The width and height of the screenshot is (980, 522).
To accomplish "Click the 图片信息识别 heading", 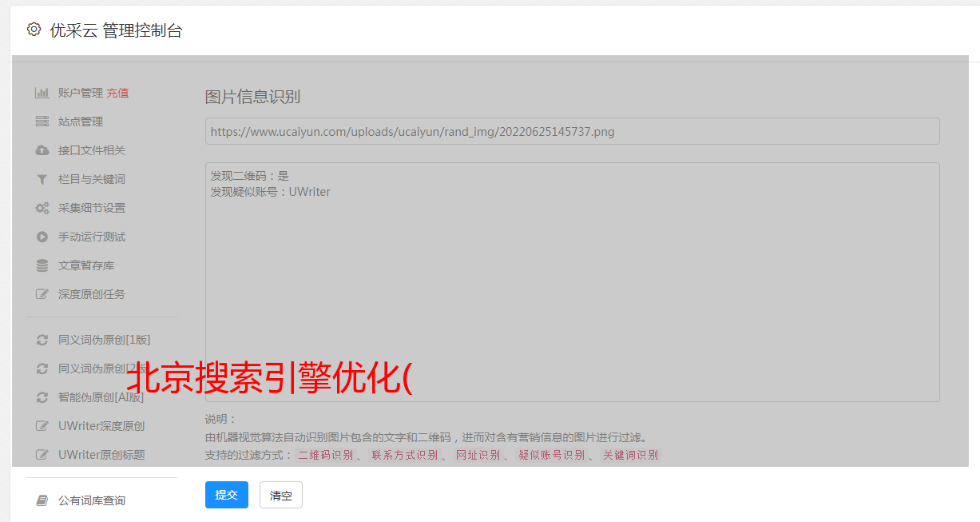I will 252,97.
